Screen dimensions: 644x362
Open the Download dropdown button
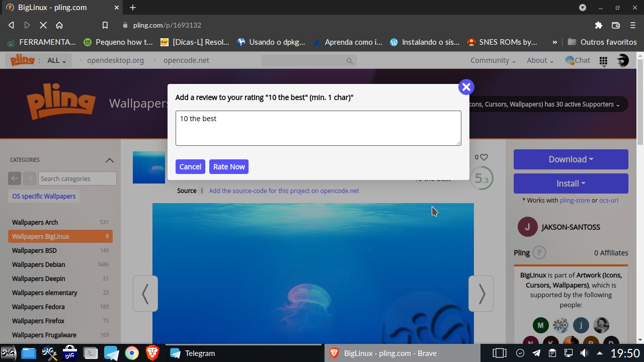(x=571, y=159)
